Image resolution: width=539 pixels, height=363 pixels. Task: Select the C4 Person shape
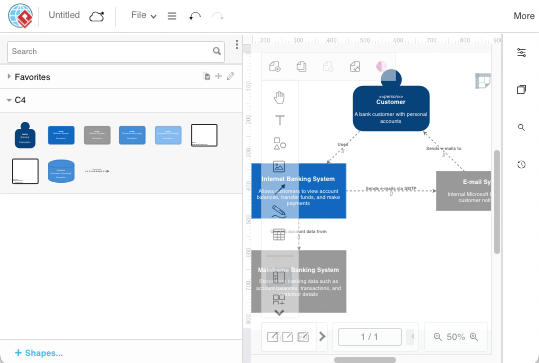pos(25,135)
